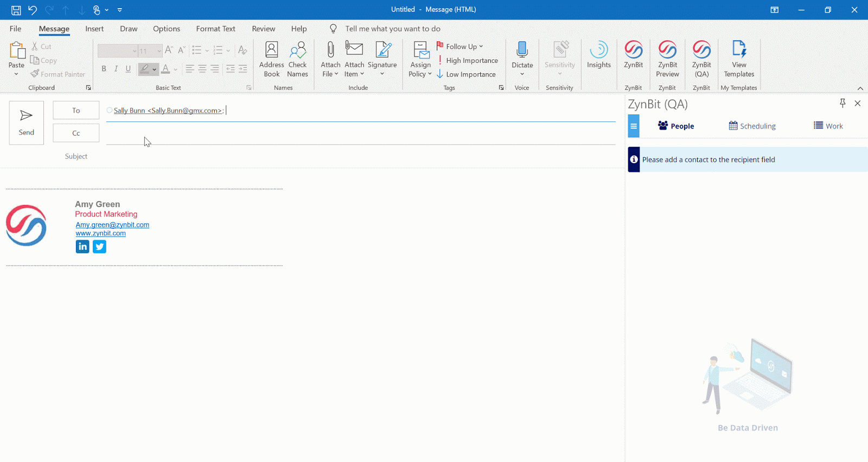
Task: Open the Address Book
Action: pyautogui.click(x=272, y=59)
